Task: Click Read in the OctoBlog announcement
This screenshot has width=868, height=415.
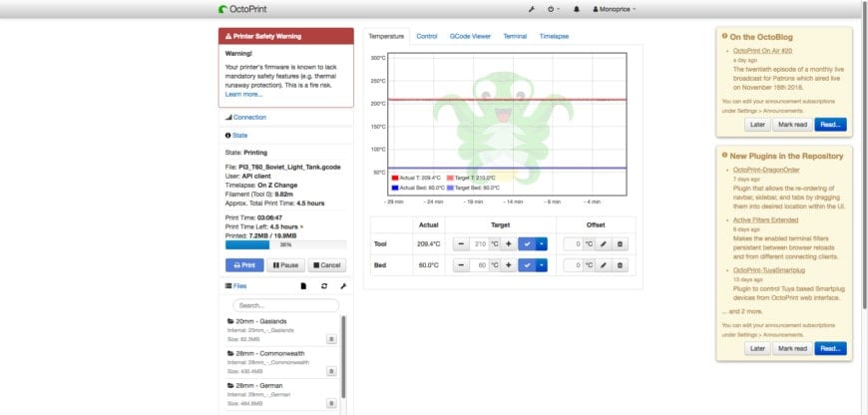Action: click(830, 125)
